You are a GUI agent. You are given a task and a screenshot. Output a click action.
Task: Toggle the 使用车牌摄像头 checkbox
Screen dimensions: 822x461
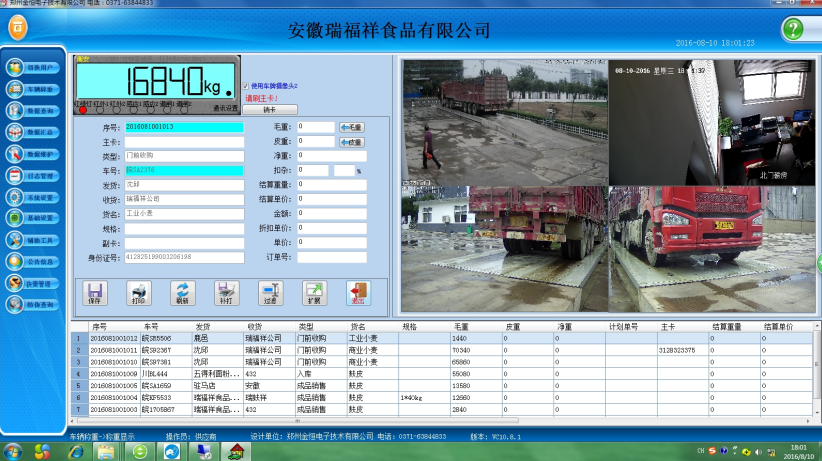[x=246, y=86]
